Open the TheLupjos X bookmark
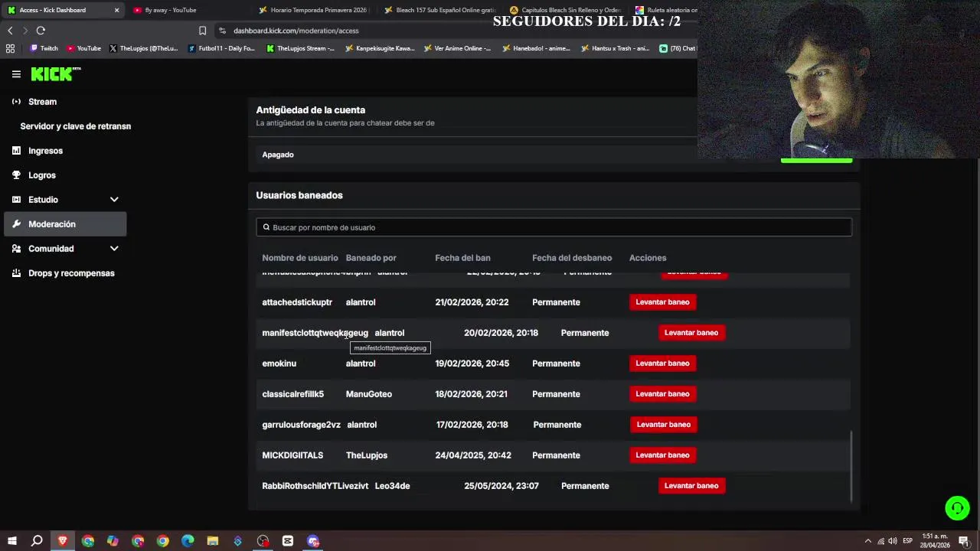Viewport: 980px width, 551px height. 144,48
